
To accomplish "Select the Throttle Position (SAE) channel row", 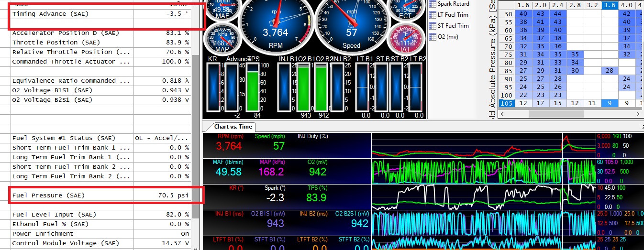I will click(x=100, y=43).
